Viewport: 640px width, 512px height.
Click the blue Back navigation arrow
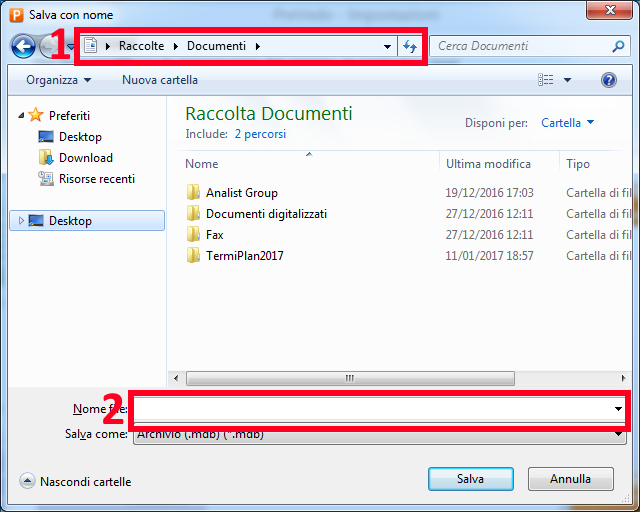click(x=23, y=47)
